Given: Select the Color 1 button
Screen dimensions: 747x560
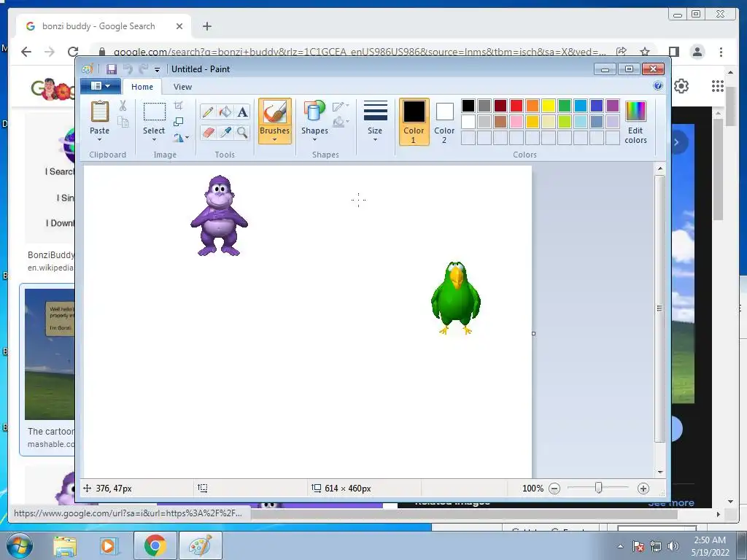Looking at the screenshot, I should pyautogui.click(x=414, y=122).
